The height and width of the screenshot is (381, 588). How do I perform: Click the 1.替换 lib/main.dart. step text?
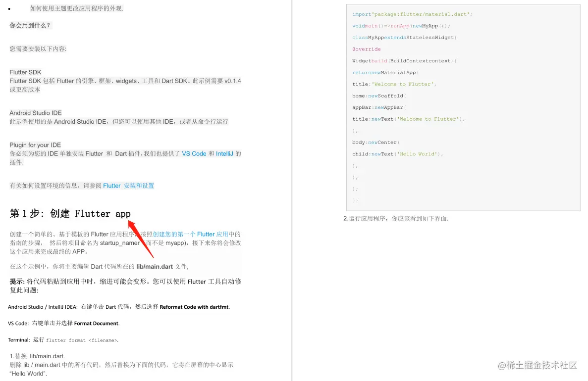37,356
